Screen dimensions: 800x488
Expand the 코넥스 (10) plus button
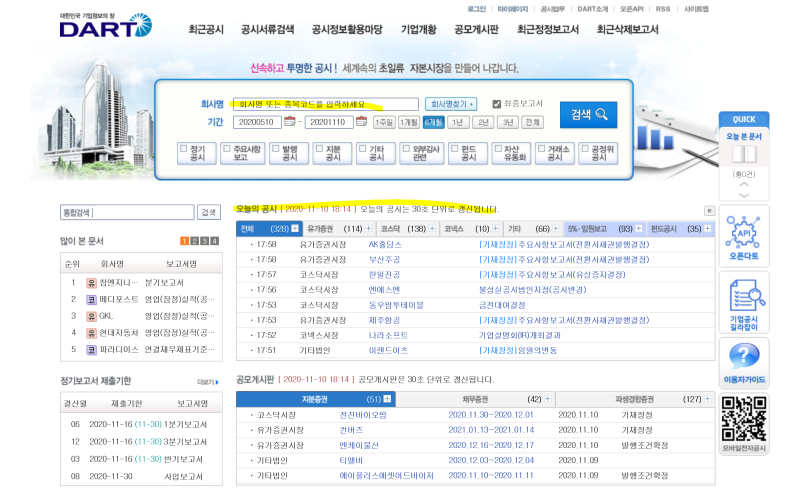[495, 229]
